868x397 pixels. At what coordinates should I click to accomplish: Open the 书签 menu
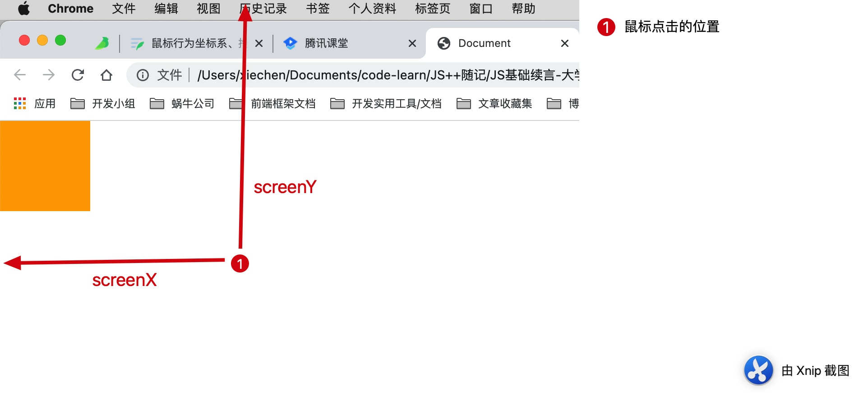coord(318,9)
